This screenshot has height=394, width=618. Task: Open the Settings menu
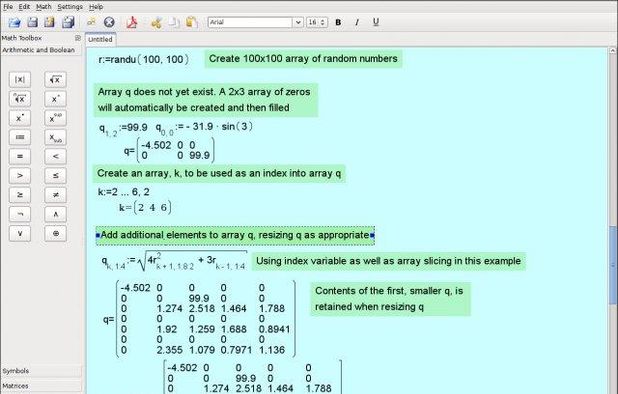(70, 7)
